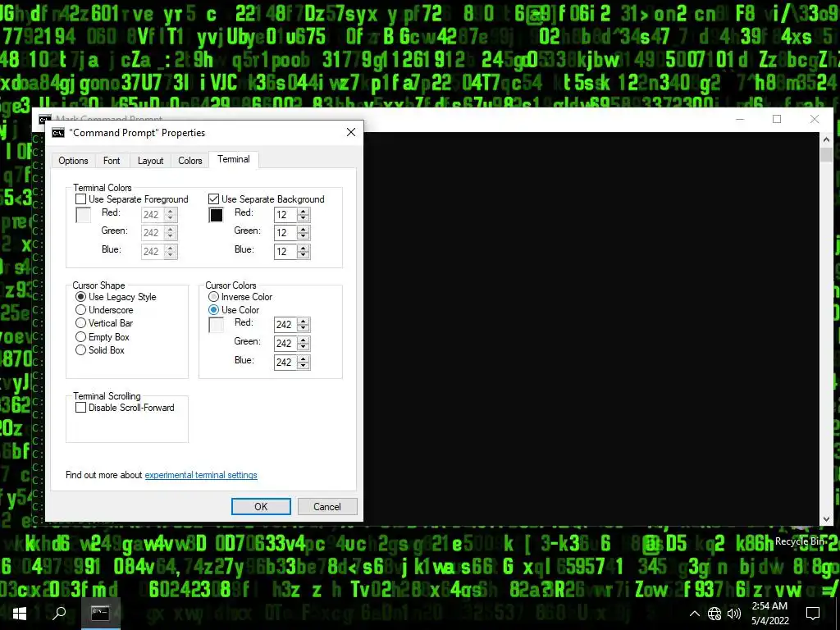Click the Command Prompt window system icon
This screenshot has height=630, width=840.
[x=46, y=119]
